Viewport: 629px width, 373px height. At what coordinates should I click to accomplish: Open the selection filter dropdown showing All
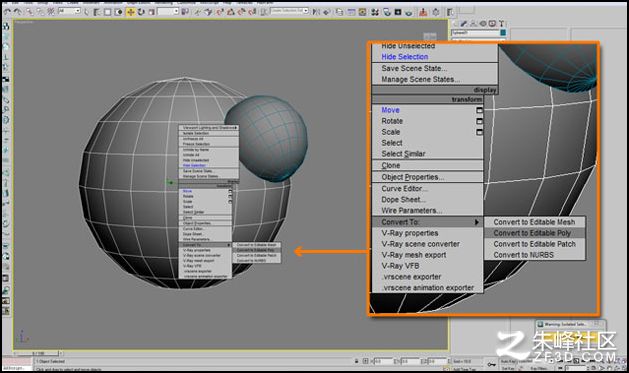pos(69,11)
